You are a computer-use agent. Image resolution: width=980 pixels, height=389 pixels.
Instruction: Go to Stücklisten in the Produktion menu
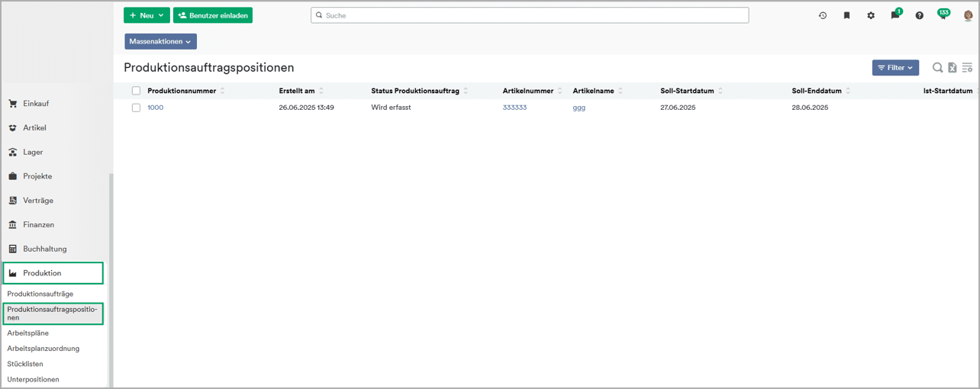click(25, 364)
